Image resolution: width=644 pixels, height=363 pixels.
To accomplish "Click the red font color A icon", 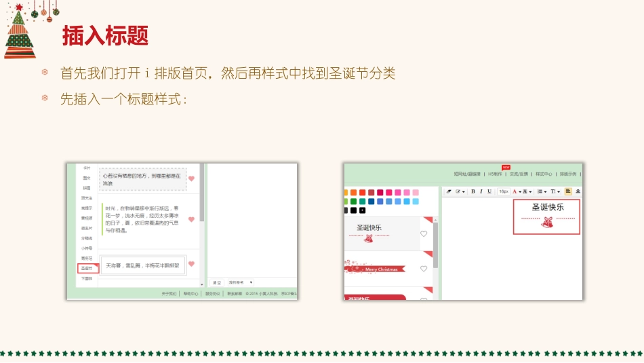I will (x=515, y=191).
